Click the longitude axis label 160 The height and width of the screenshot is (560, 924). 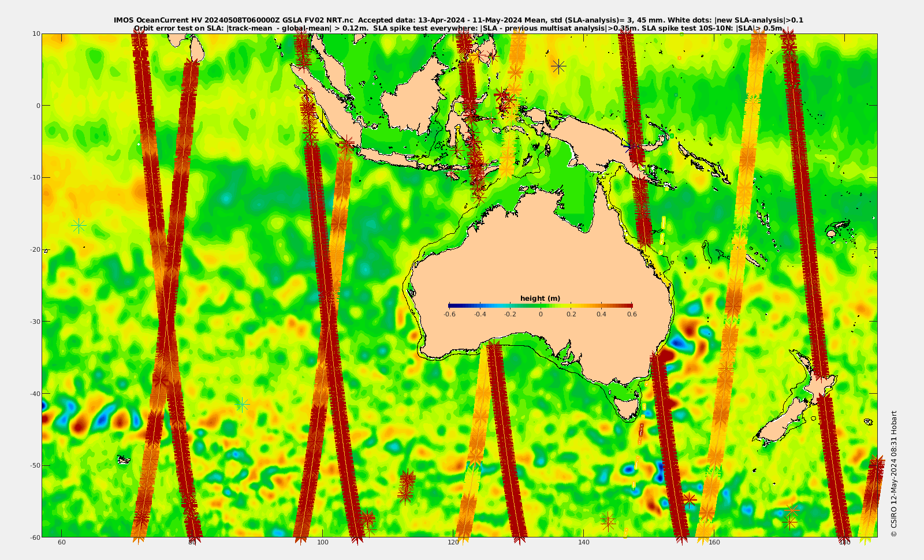(714, 543)
